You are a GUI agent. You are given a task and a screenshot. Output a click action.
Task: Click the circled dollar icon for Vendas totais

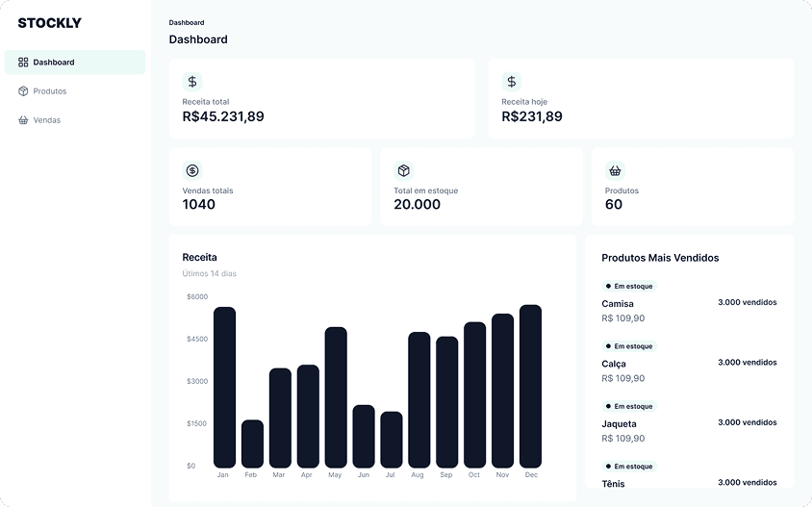coord(192,170)
